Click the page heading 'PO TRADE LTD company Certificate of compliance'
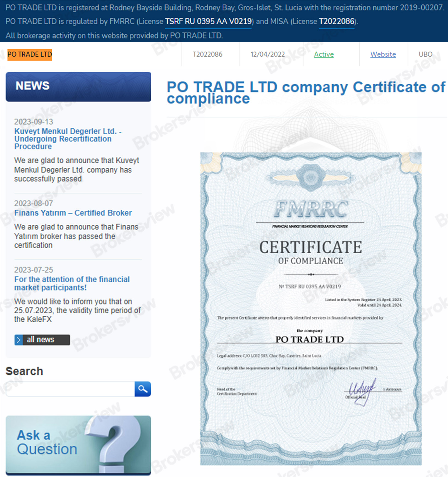The image size is (448, 477). pos(306,92)
